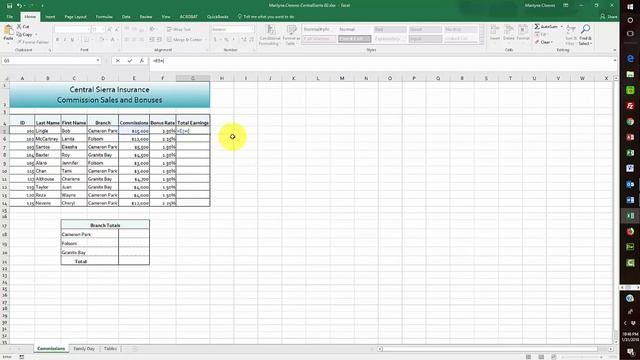Switch to the QuickBooks tab
640x360 pixels.
(218, 17)
